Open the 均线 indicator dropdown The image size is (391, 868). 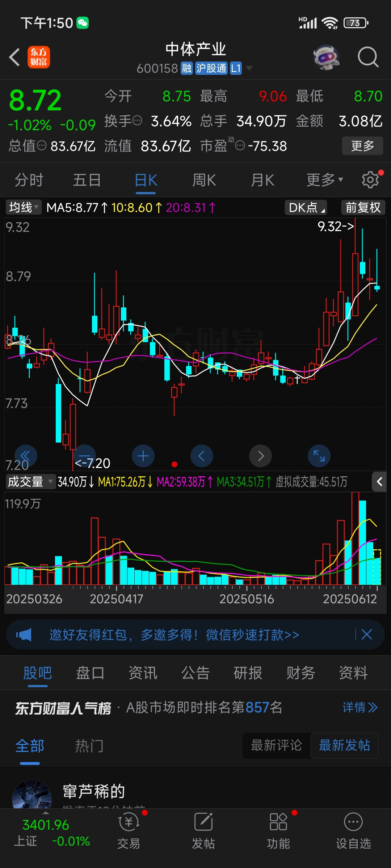tap(24, 208)
